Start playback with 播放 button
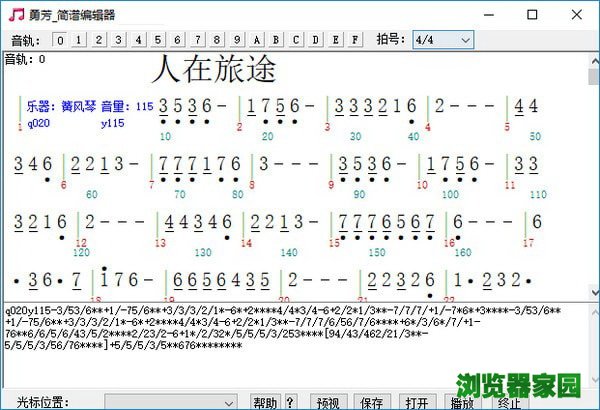 (462, 402)
